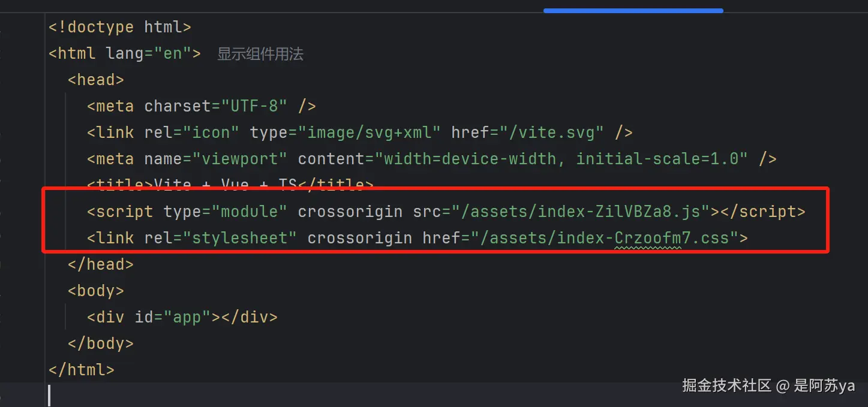The width and height of the screenshot is (868, 407).
Task: Click the charset attribute name
Action: [178, 106]
